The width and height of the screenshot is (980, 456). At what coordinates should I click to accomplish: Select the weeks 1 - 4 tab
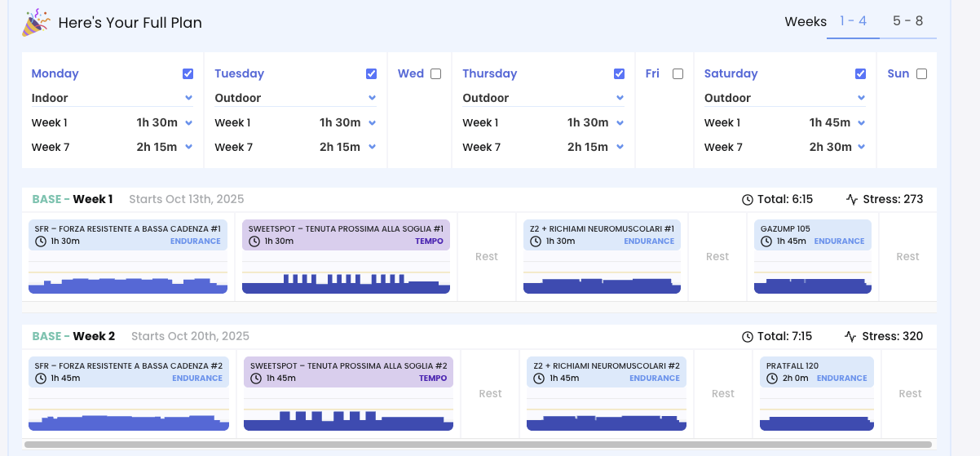[853, 21]
